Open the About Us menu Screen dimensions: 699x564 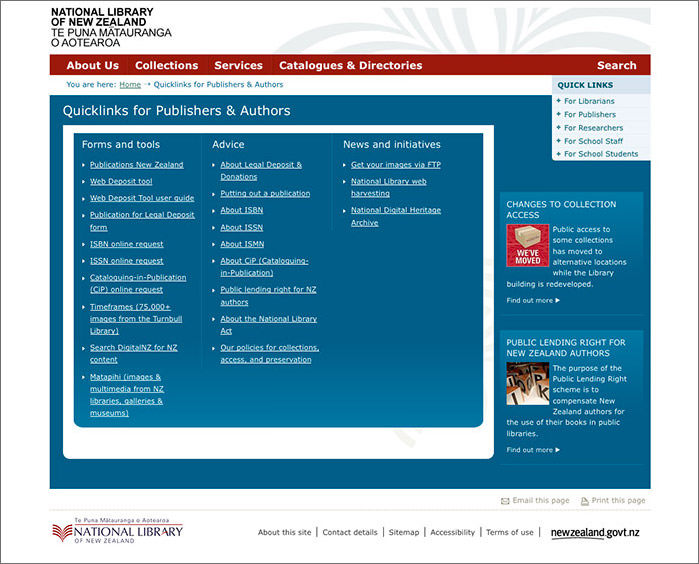[x=93, y=66]
